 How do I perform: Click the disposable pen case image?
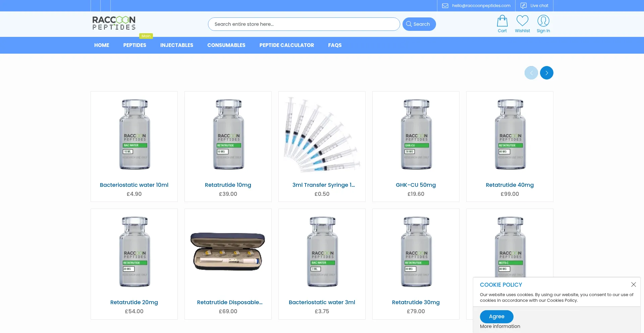[x=228, y=252]
